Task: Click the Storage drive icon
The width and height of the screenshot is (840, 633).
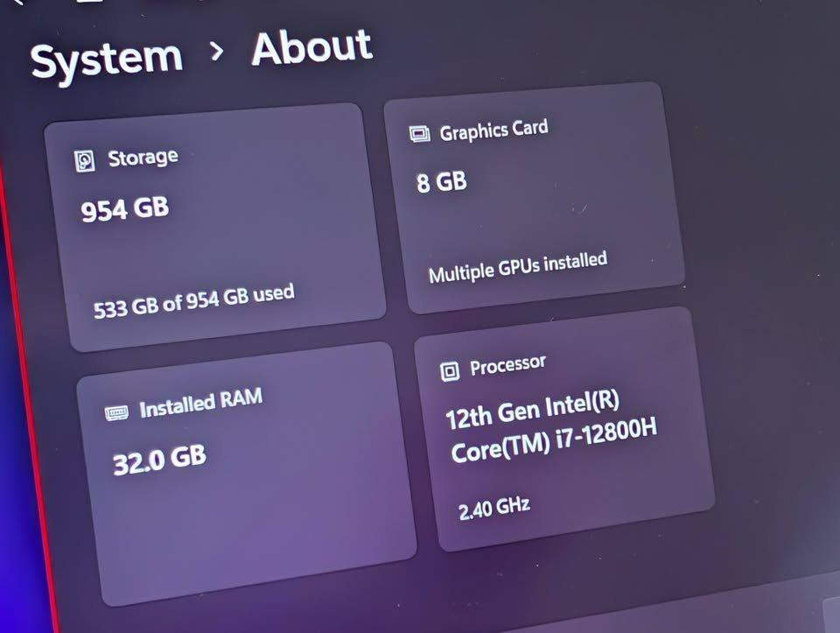Action: pos(85,161)
